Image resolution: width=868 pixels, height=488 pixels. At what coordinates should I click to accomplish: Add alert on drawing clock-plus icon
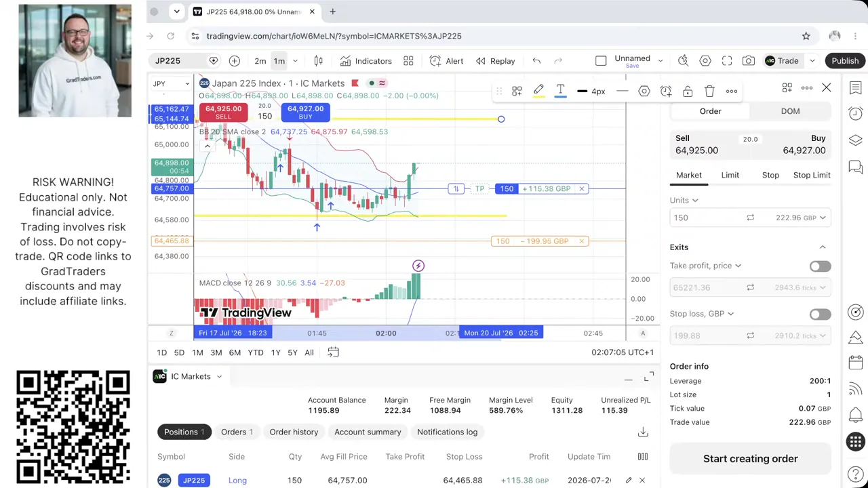[666, 91]
